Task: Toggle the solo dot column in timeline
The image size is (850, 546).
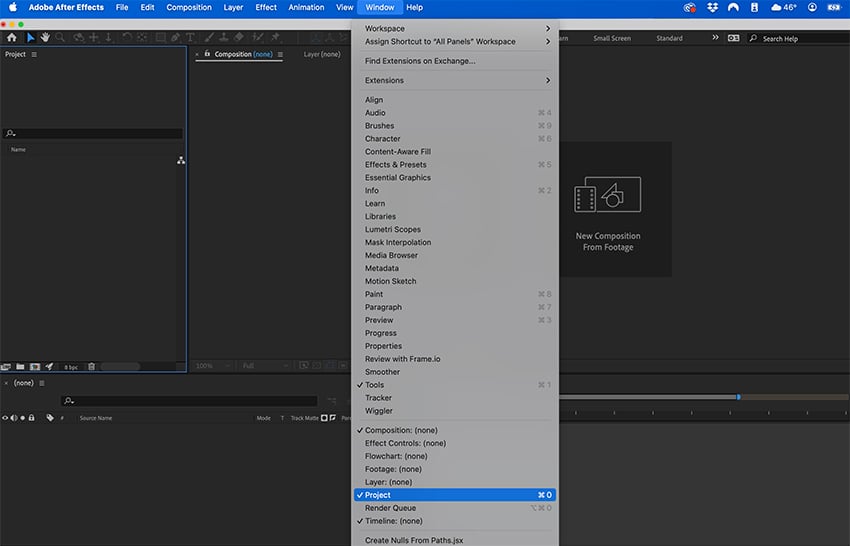Action: click(x=23, y=417)
